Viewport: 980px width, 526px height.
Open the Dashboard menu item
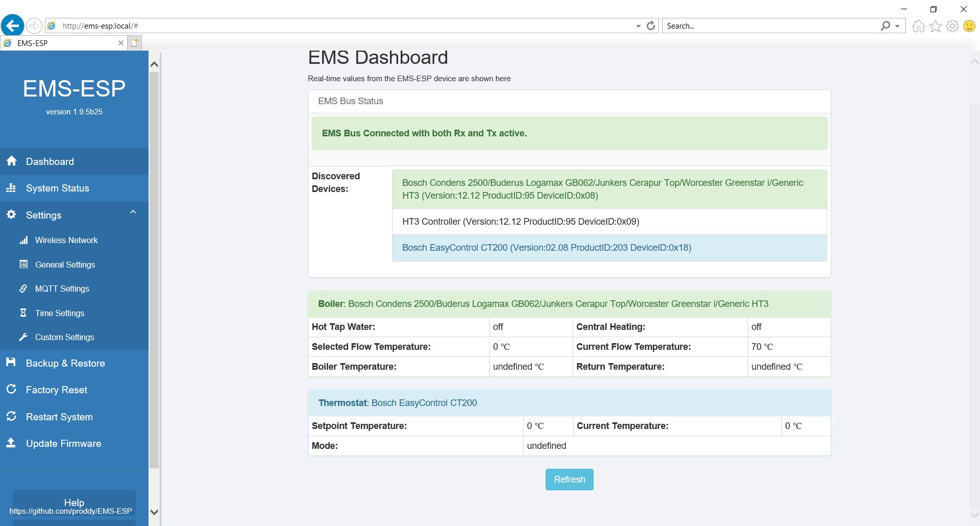point(74,161)
